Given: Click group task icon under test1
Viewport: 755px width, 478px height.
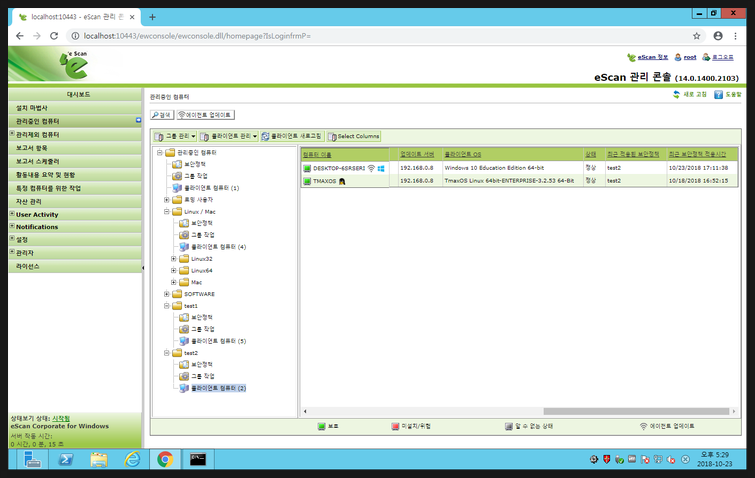Looking at the screenshot, I should coord(184,329).
